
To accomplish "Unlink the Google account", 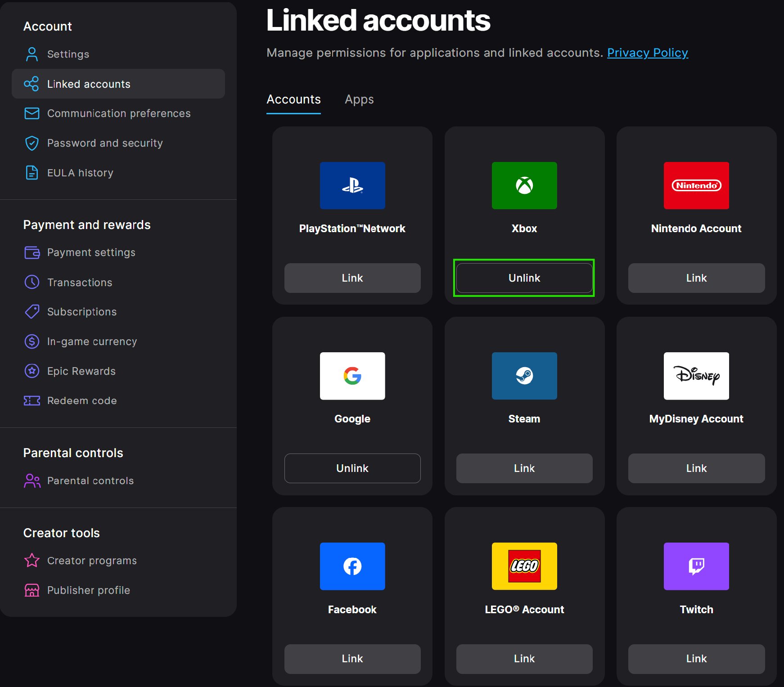I will [352, 468].
